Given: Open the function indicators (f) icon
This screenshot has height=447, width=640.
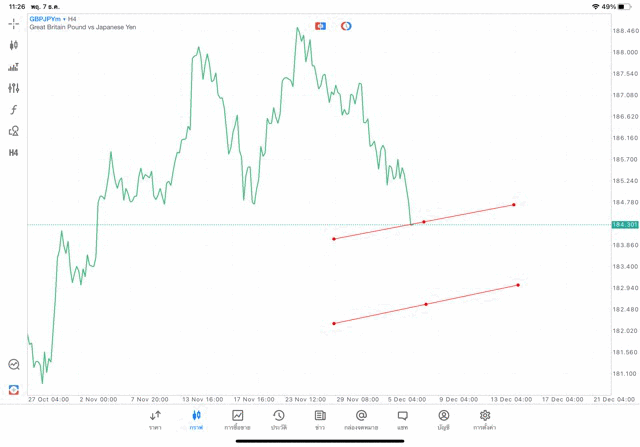Looking at the screenshot, I should [13, 110].
